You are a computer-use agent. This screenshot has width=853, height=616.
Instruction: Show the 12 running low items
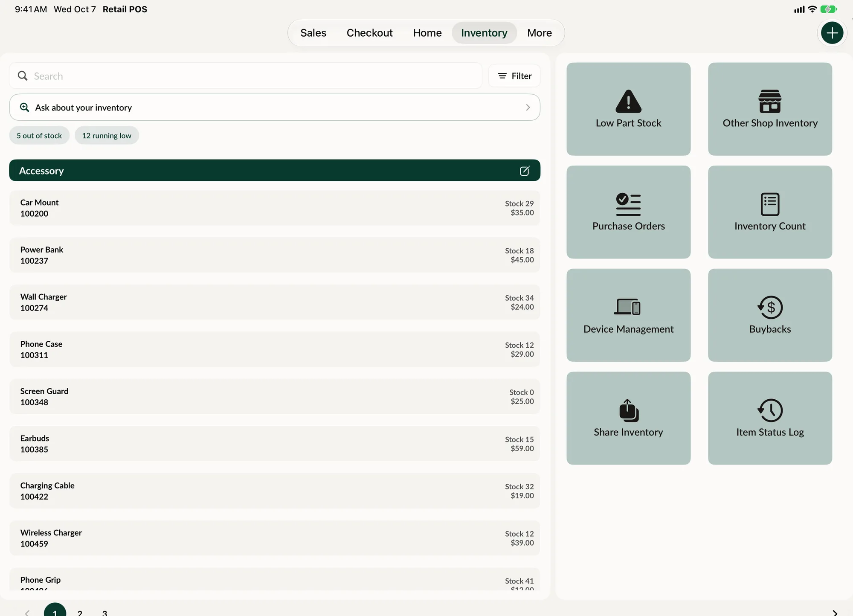107,135
